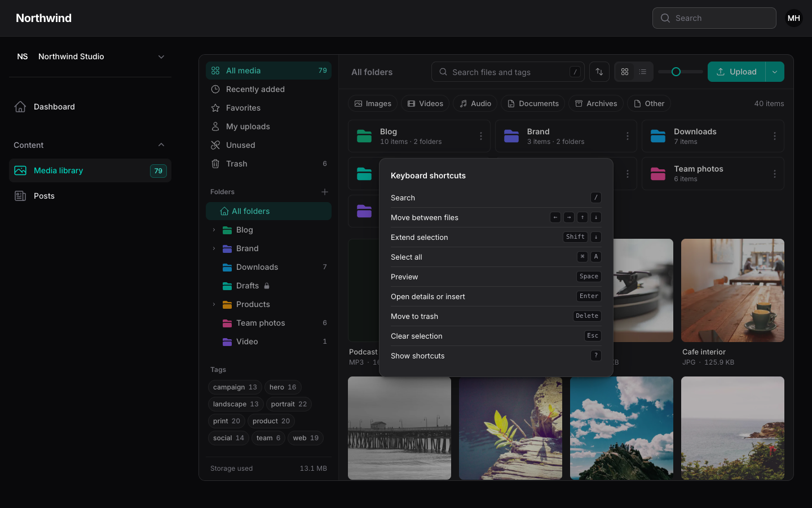Open Brand folder card options menu
Screen dimensions: 812x508
(628, 136)
